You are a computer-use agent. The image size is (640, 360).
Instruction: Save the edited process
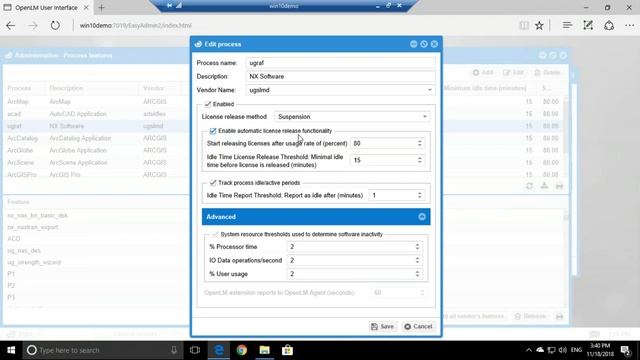pos(382,327)
